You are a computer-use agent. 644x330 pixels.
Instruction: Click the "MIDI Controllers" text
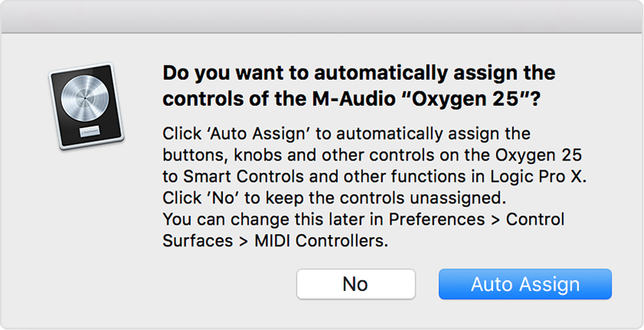coord(321,241)
